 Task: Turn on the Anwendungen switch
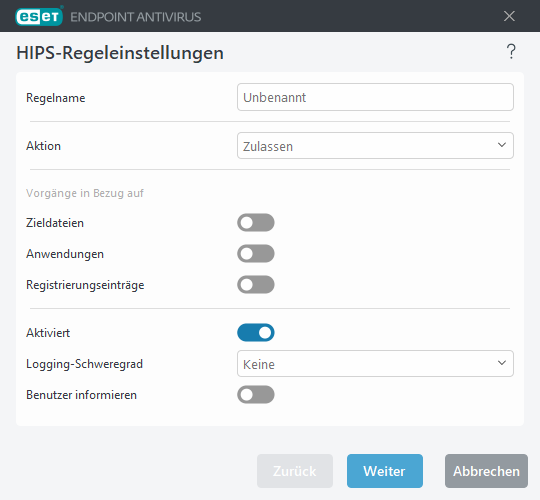(256, 253)
